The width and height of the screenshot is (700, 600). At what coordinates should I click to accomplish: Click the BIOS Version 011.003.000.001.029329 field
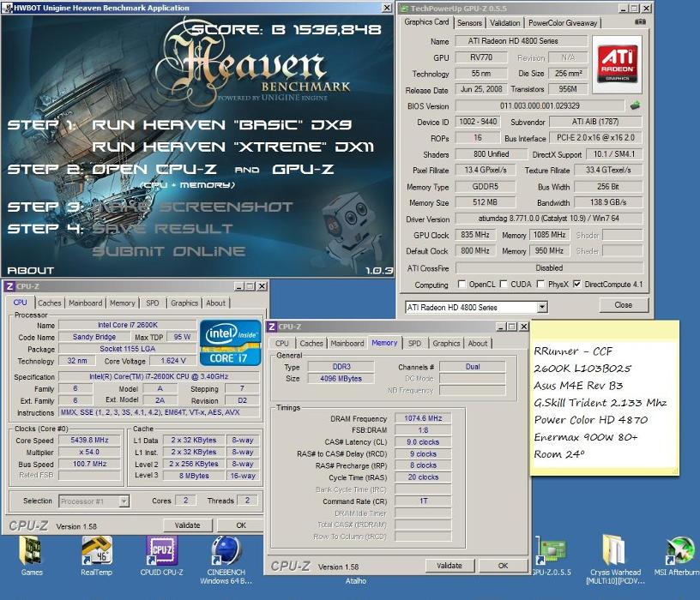point(540,105)
